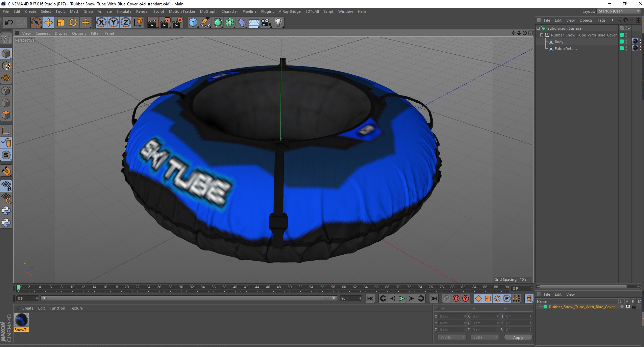Open the V-Ray Bridge menu
This screenshot has width=644, height=347.
[x=290, y=11]
